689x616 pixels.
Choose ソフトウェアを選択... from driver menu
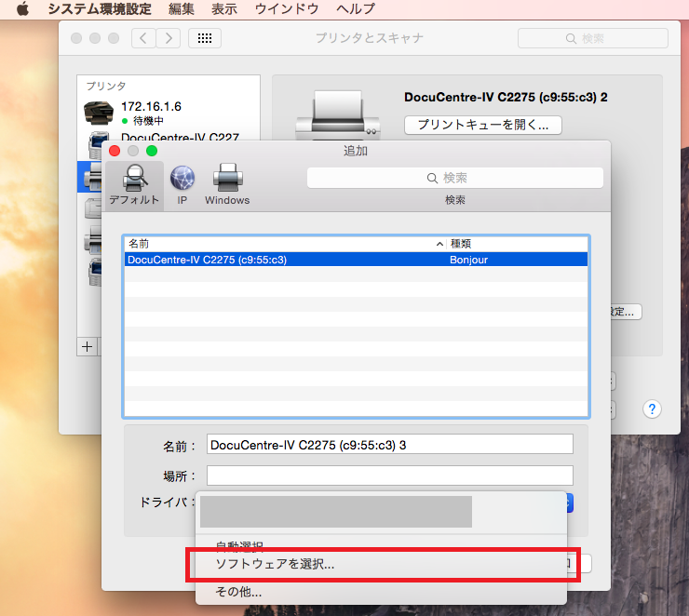tap(275, 564)
